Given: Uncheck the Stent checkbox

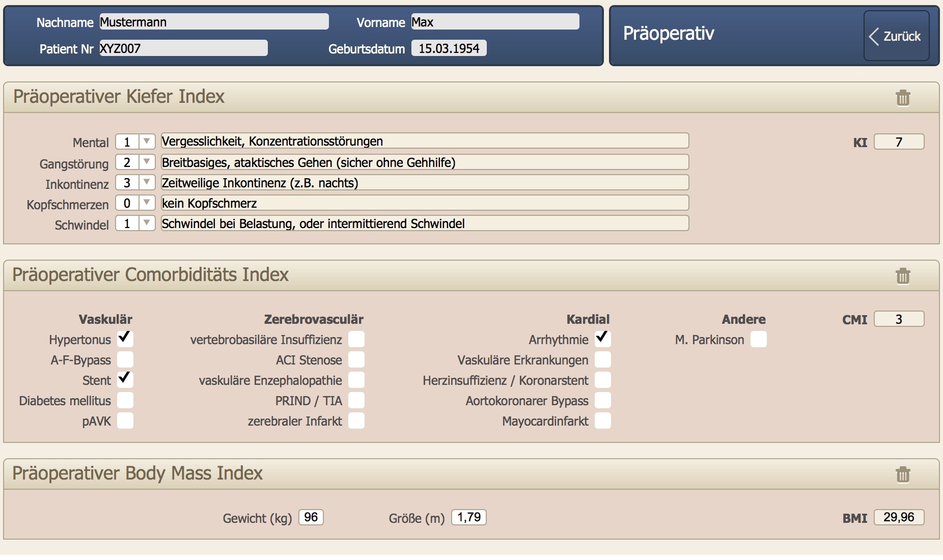Looking at the screenshot, I should coord(125,380).
